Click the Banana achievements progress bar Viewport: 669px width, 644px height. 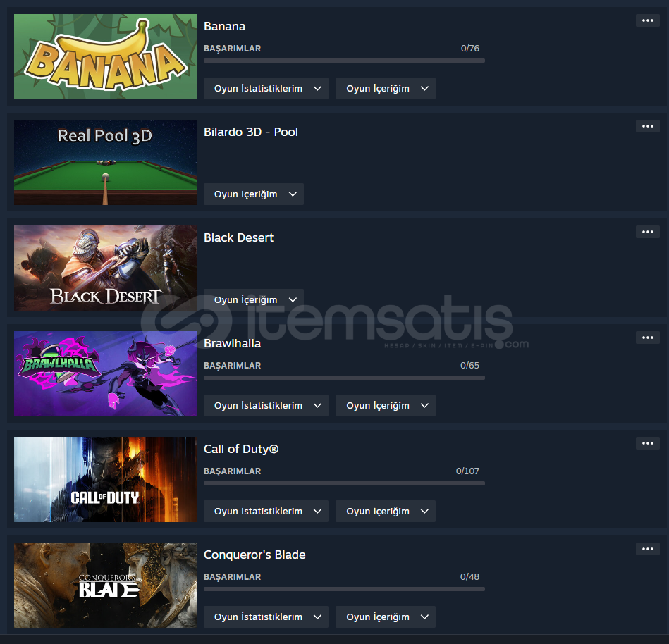(344, 61)
